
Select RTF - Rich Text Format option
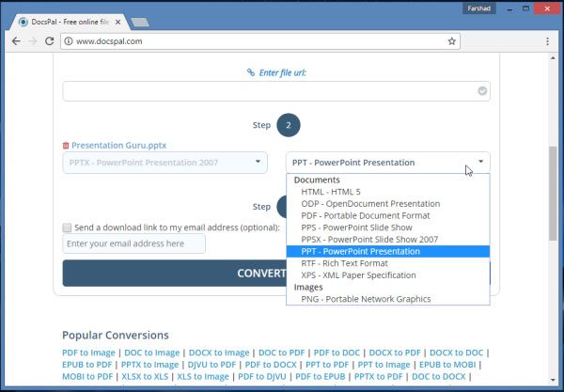point(387,263)
